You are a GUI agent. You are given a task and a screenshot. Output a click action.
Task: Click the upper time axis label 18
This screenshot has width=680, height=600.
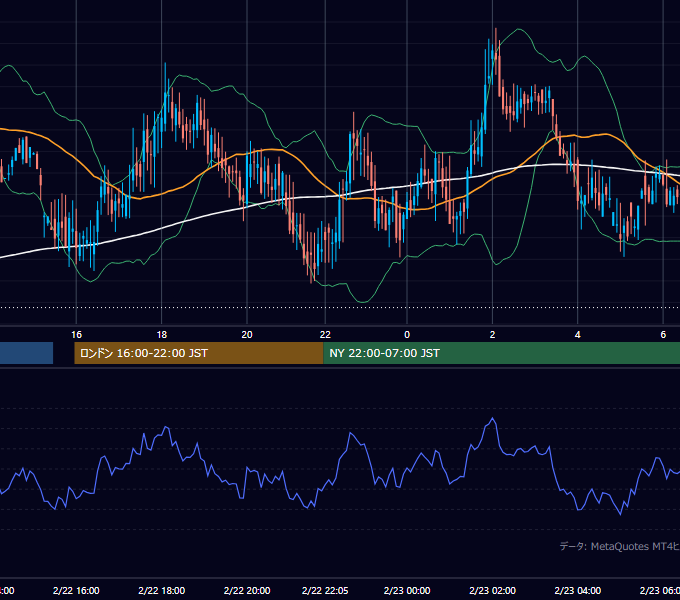coord(162,335)
